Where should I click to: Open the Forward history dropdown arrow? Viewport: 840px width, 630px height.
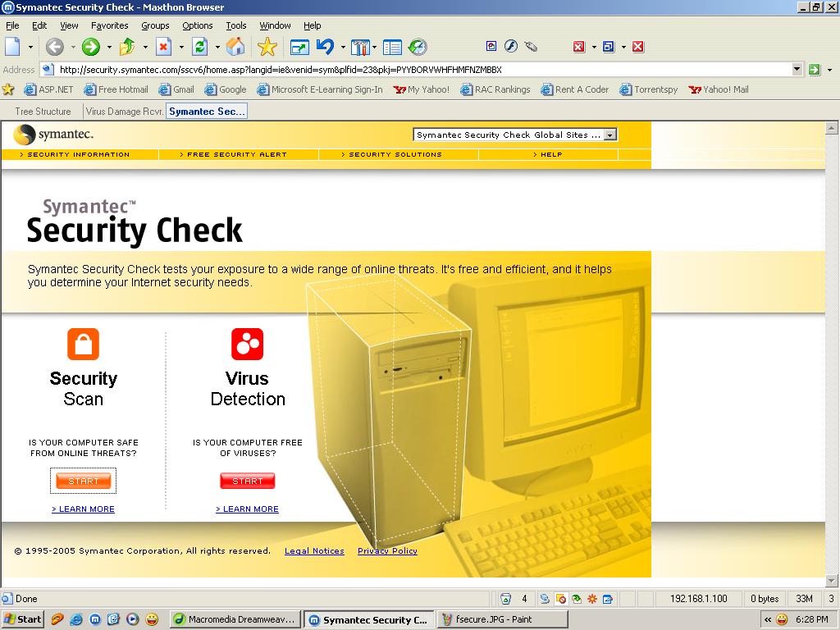tap(109, 47)
